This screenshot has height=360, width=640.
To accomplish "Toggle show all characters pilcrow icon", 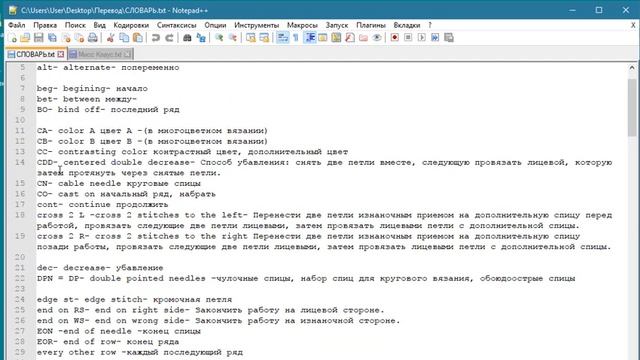I will pyautogui.click(x=296, y=38).
